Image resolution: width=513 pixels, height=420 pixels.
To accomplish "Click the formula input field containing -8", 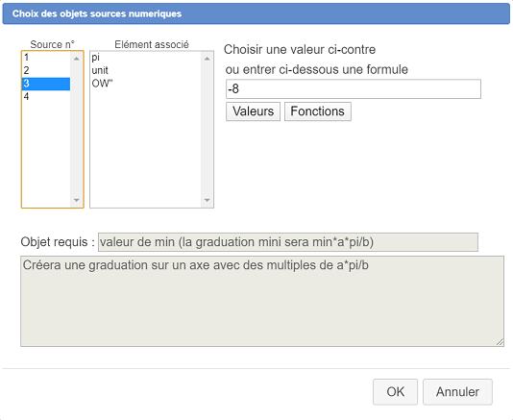I will (354, 89).
